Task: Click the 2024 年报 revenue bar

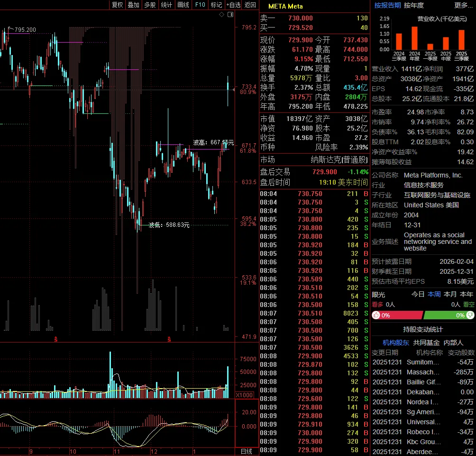Action: [x=414, y=38]
